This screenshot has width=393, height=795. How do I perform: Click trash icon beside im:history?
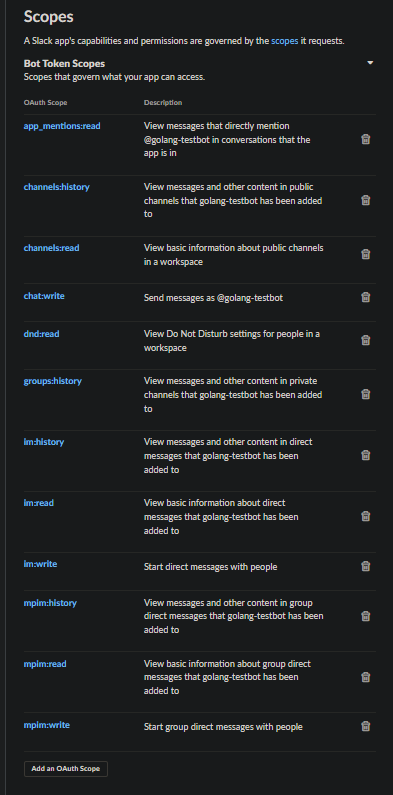365,455
